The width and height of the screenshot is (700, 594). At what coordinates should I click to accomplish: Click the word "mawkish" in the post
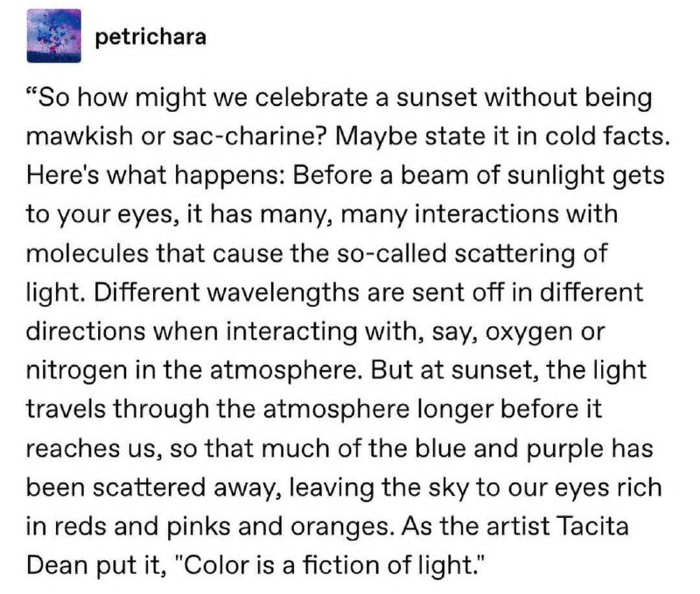[x=79, y=136]
